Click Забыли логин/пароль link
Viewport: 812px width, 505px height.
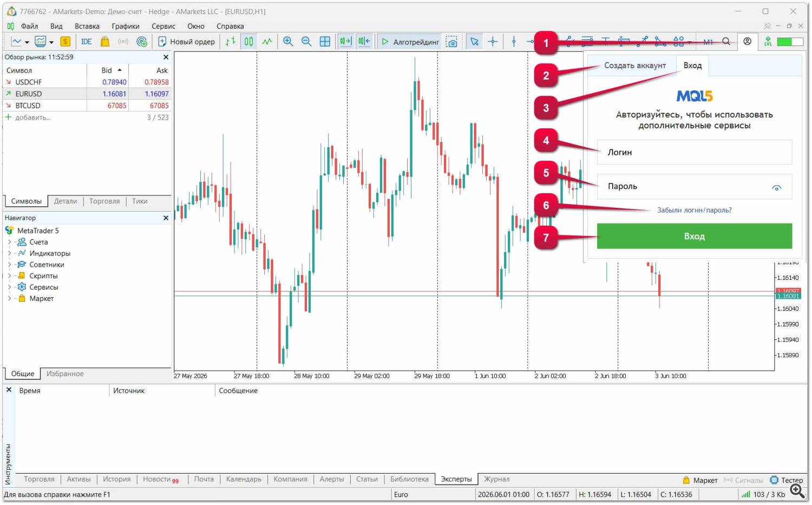click(694, 210)
